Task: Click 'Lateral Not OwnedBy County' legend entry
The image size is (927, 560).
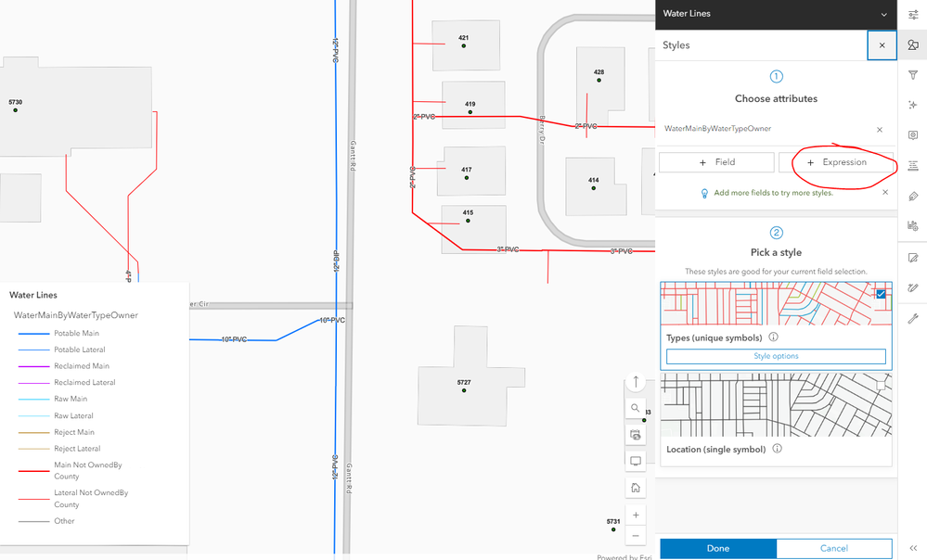Action: click(x=91, y=499)
